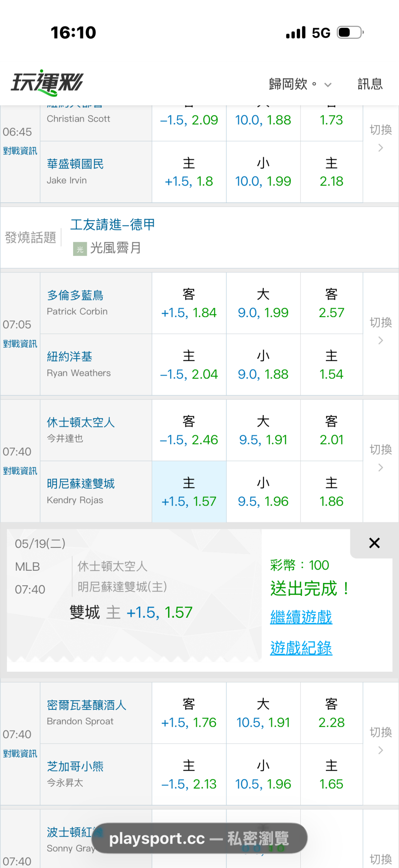This screenshot has height=868, width=399.
Task: Pick the under 10.5, 1.96 total for Cubs game
Action: [263, 775]
